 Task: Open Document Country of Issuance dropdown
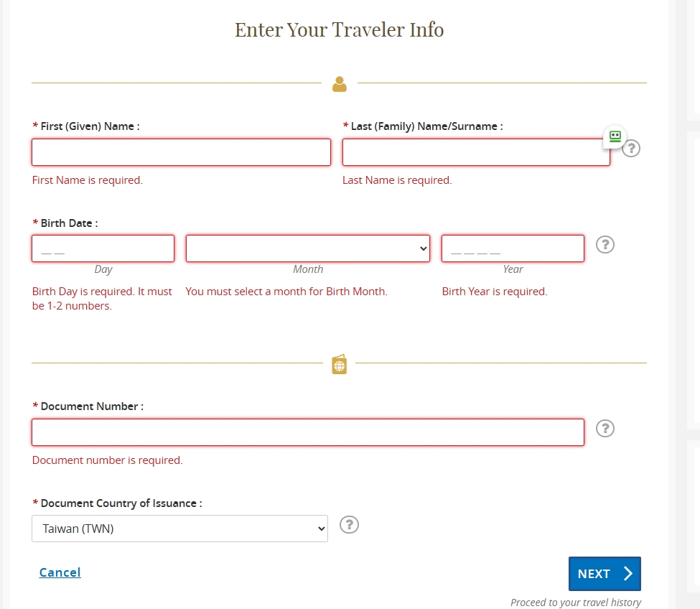(x=179, y=529)
